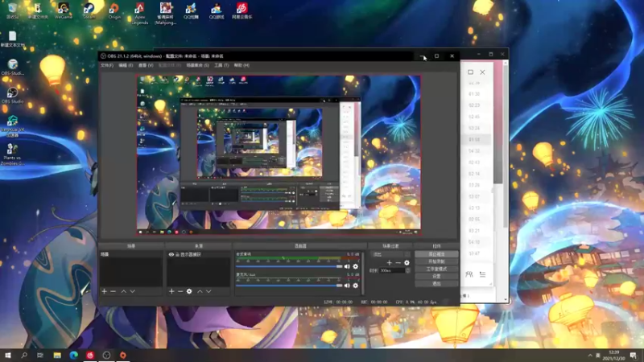Remove the scene transition with the minus icon
Image resolution: width=644 pixels, height=362 pixels.
coord(398,263)
